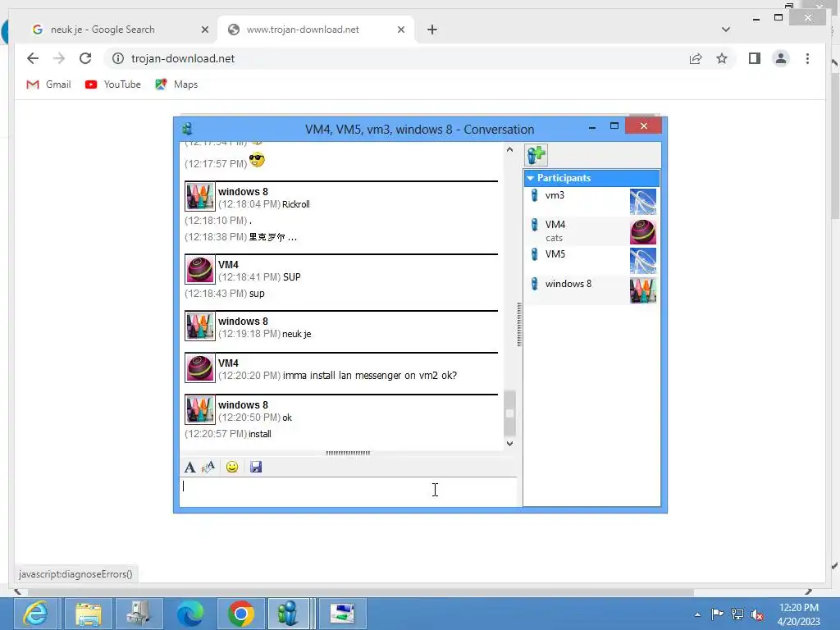This screenshot has height=630, width=840.
Task: Bookmark this page with the star icon
Action: coord(722,58)
